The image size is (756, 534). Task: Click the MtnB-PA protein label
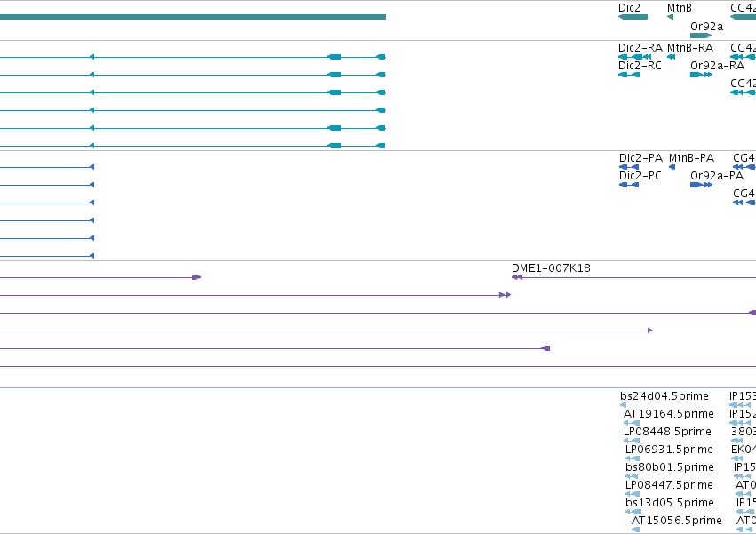tap(691, 158)
